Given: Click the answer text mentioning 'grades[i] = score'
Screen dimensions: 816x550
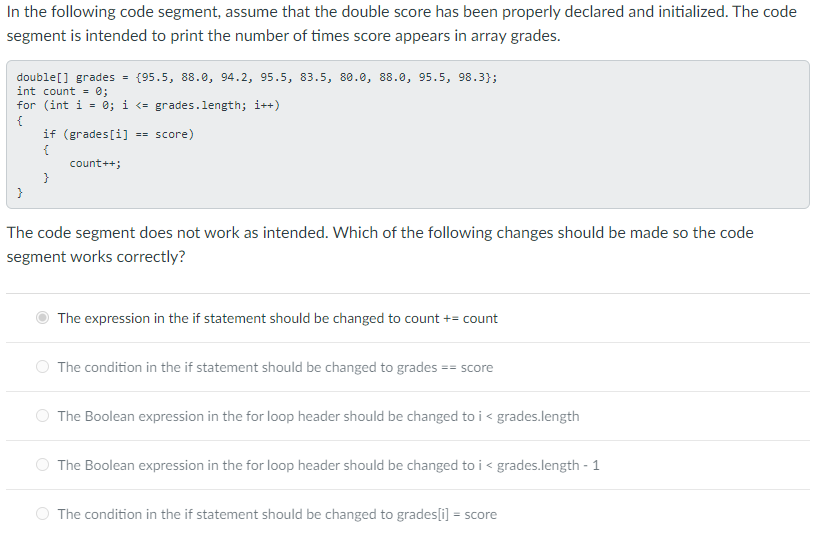Looking at the screenshot, I should point(277,514).
